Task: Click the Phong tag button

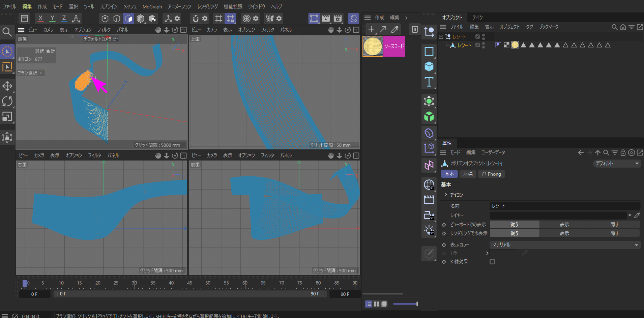Action: point(491,174)
